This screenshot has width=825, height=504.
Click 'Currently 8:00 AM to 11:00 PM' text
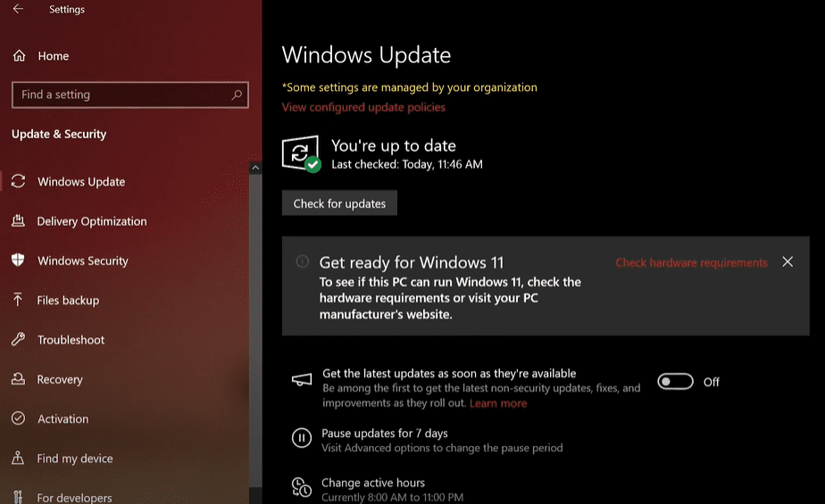coord(393,497)
